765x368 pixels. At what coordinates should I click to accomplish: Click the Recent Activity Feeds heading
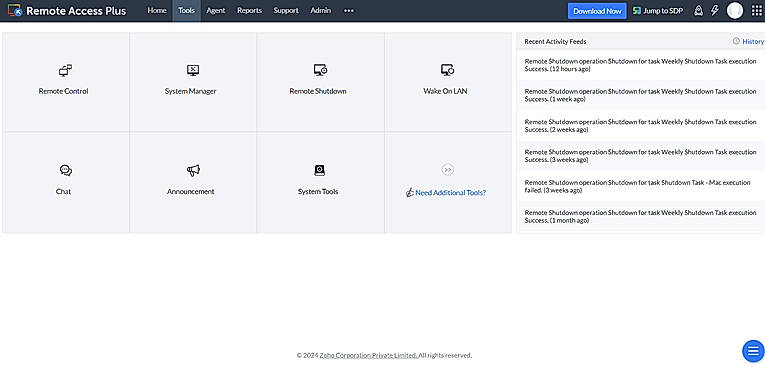[x=555, y=41]
